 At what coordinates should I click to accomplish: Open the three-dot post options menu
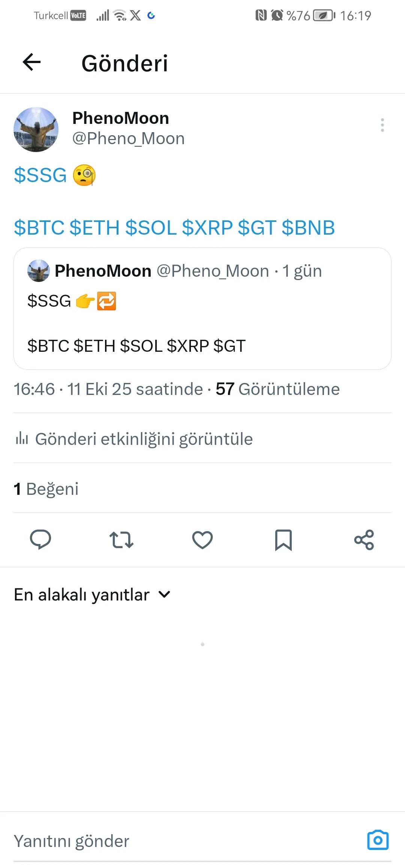coord(382,125)
